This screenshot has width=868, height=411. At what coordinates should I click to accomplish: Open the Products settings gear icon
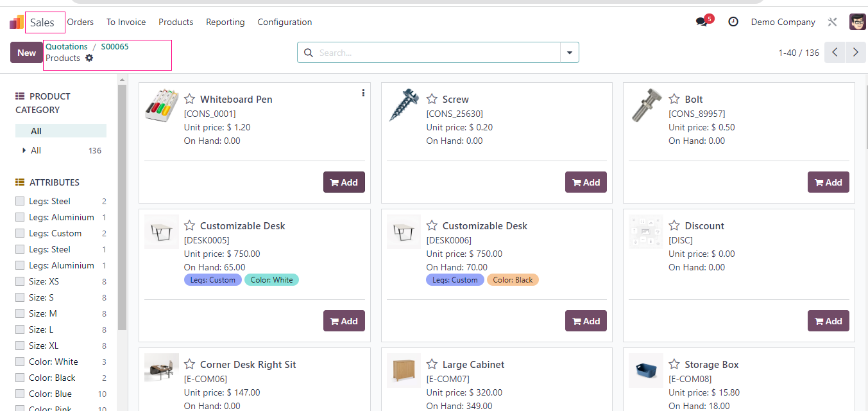click(x=89, y=58)
